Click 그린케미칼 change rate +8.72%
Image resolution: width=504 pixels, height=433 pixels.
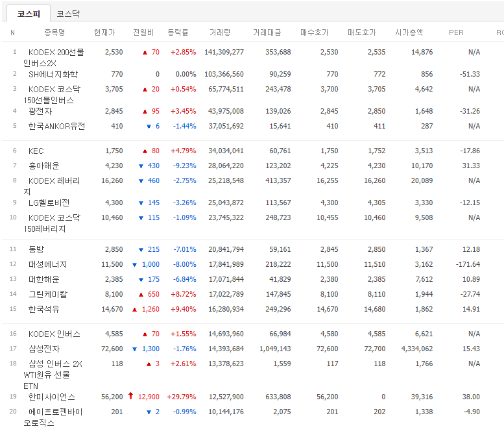pos(183,294)
